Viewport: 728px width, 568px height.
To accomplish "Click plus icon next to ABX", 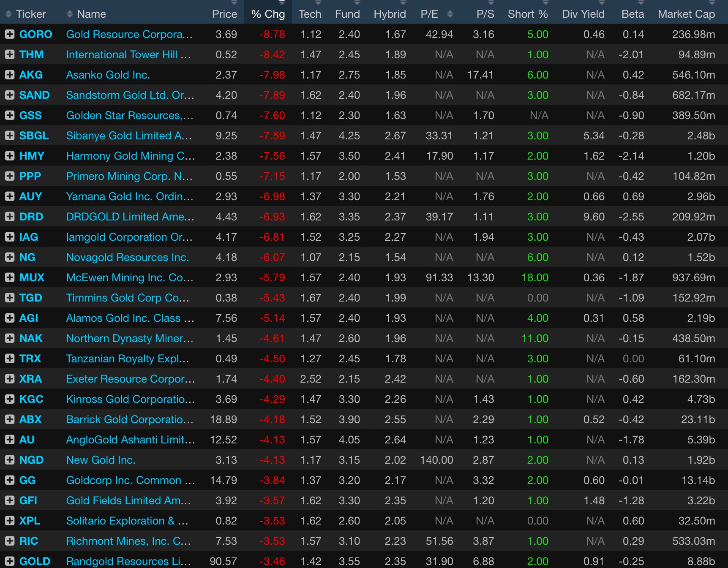I will coord(10,419).
